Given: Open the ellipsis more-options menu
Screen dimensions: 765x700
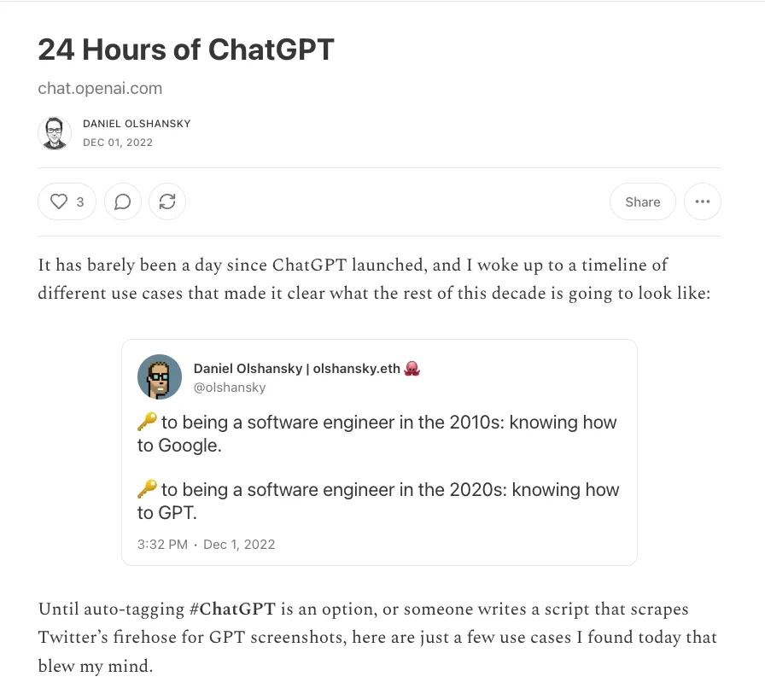Looking at the screenshot, I should 703,201.
